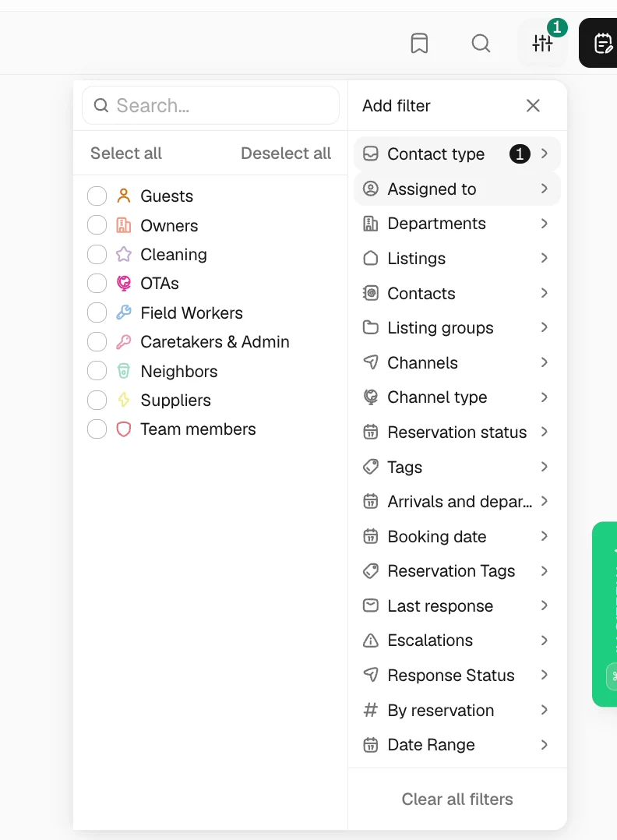Click the Guests person icon
The image size is (617, 840).
pos(124,196)
